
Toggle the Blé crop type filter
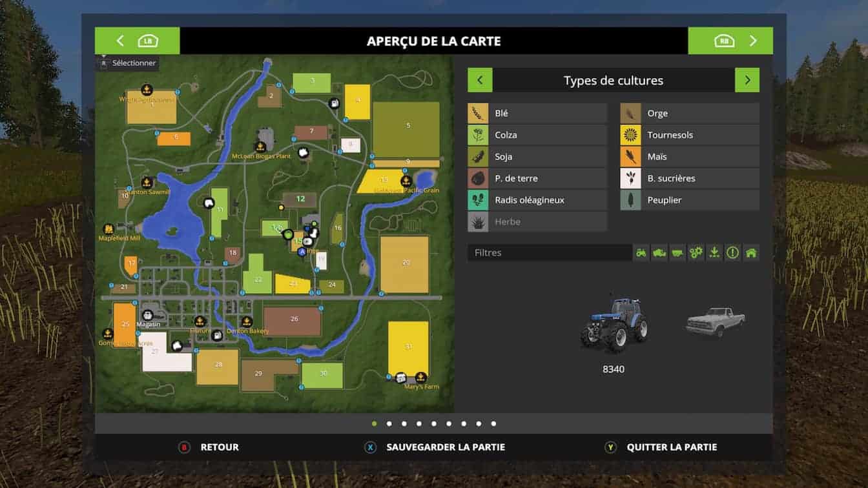point(537,114)
